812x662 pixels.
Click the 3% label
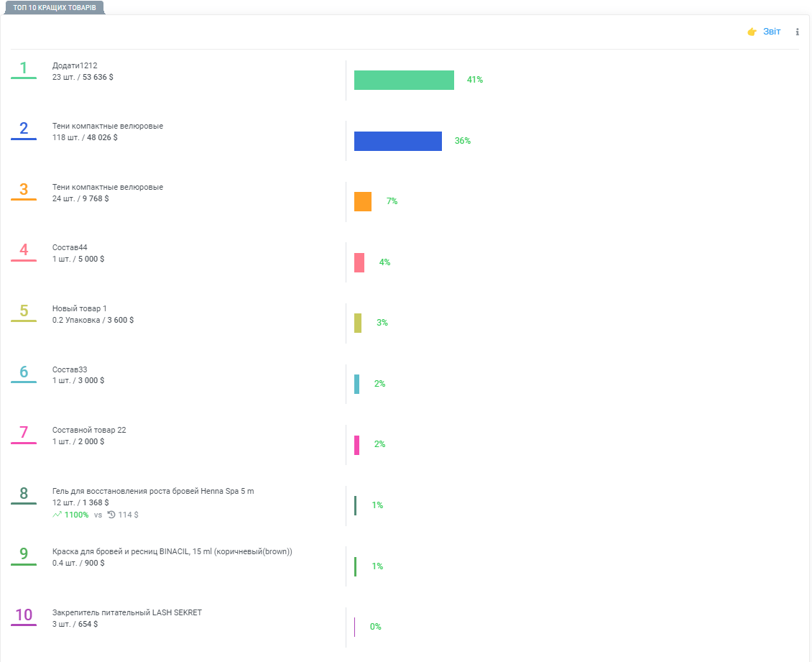(x=382, y=323)
